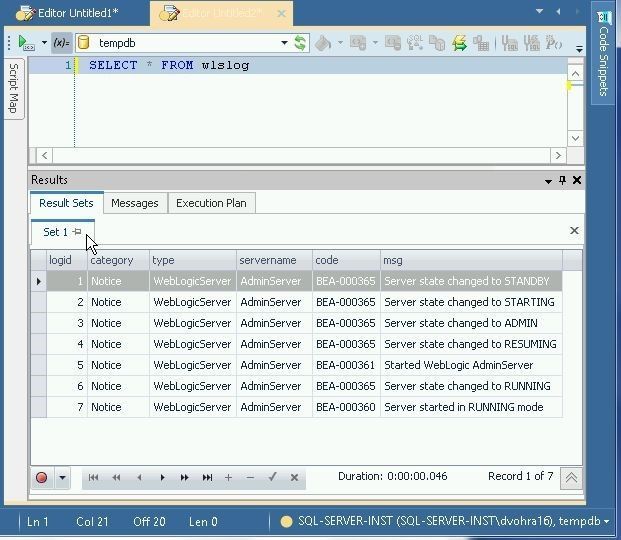
Task: Close the Set 1 result set
Action: point(574,231)
